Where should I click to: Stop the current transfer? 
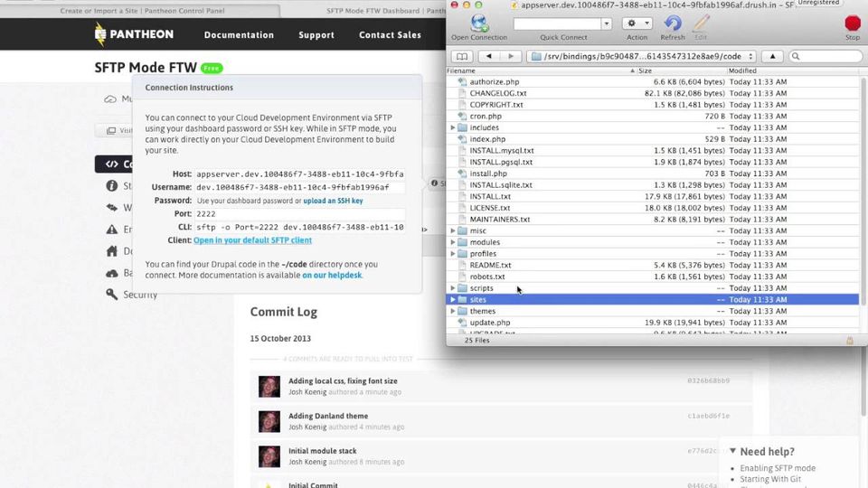853,23
